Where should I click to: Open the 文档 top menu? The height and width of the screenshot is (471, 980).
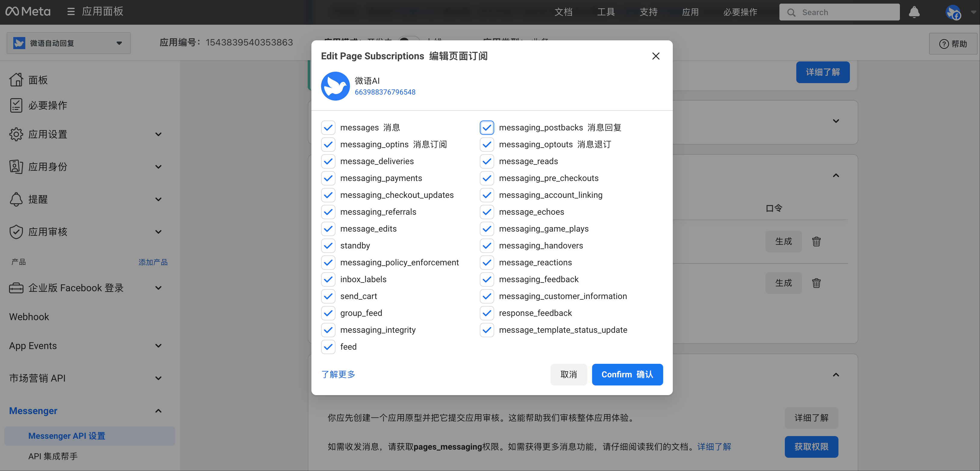(x=563, y=12)
